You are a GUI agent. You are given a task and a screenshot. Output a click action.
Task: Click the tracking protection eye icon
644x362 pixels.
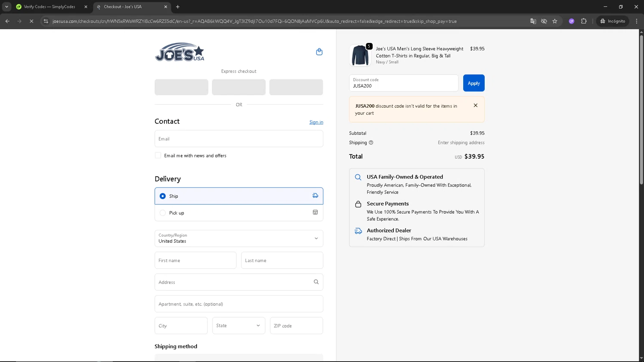(x=544, y=21)
